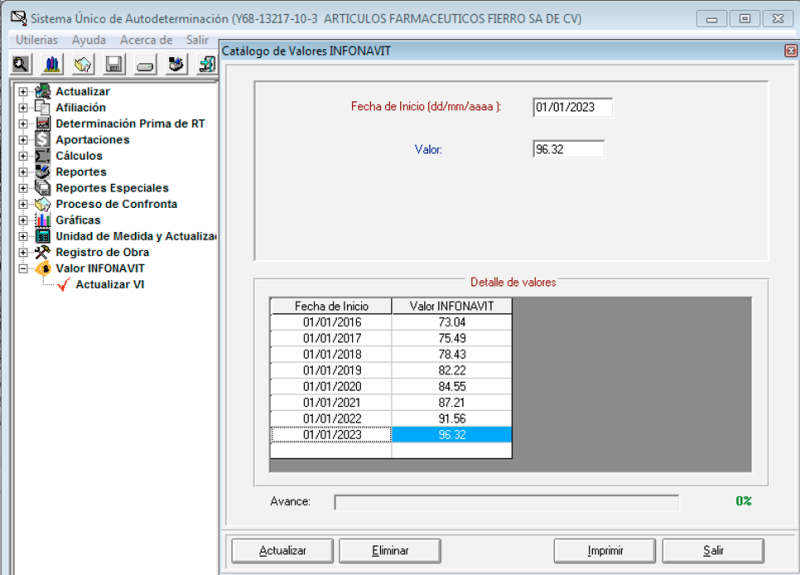Expand the Aportaciones tree node
This screenshot has width=800, height=575.
tap(23, 140)
